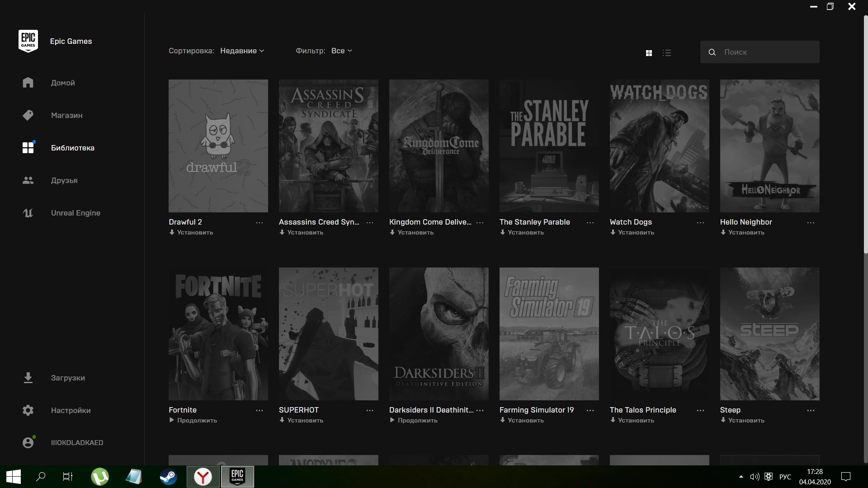Image resolution: width=868 pixels, height=488 pixels.
Task: Open the Steep cover thumbnail
Action: [770, 334]
